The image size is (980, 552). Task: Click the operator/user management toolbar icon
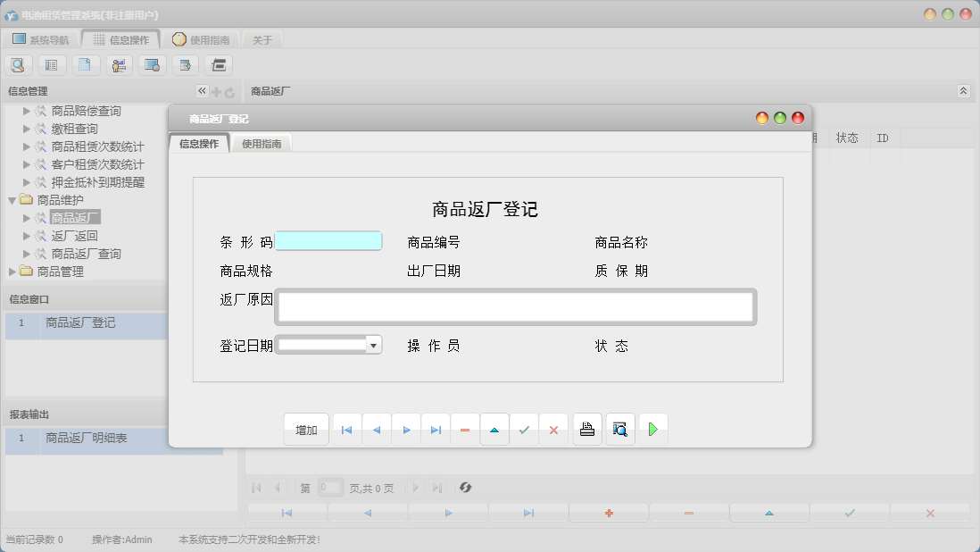[x=117, y=64]
